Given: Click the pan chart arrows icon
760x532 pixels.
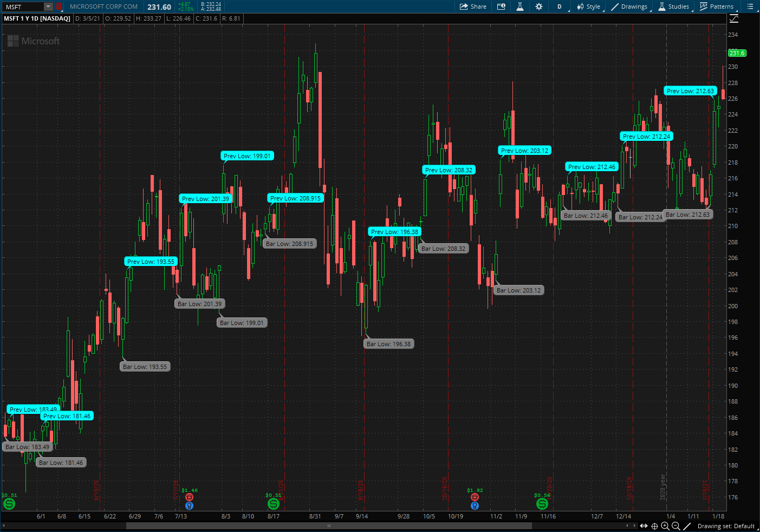Looking at the screenshot, I should (x=644, y=526).
